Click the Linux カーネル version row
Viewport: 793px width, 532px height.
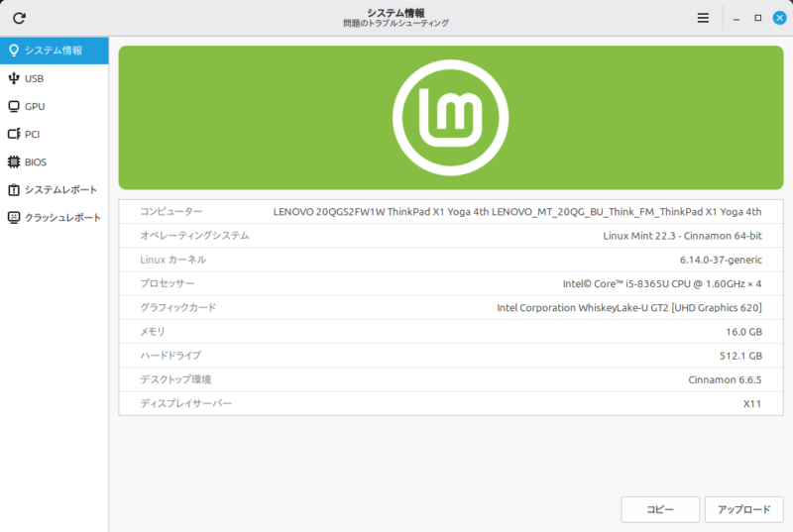coord(451,260)
